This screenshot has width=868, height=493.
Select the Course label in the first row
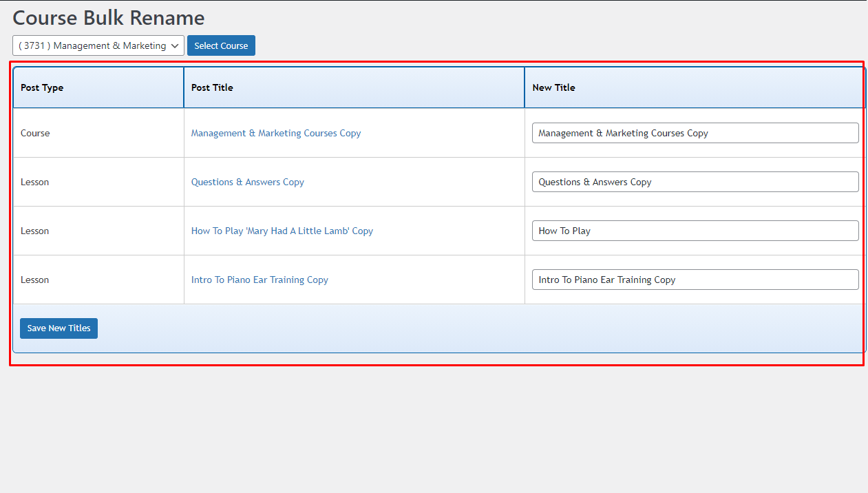tap(35, 133)
